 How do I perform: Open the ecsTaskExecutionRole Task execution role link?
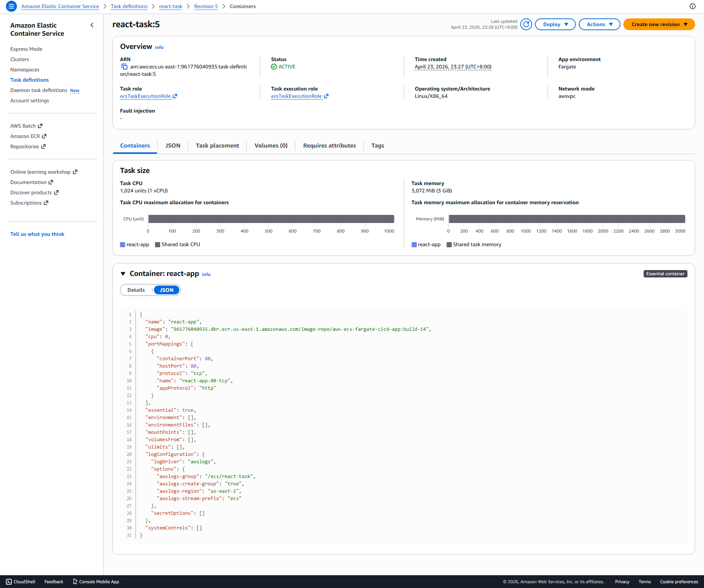tap(296, 96)
